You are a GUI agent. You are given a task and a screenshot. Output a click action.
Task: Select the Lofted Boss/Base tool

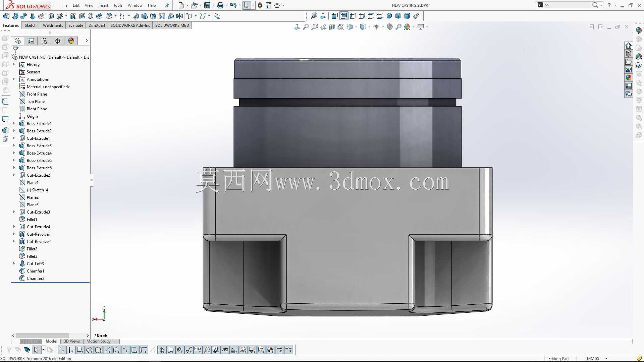tap(33, 16)
